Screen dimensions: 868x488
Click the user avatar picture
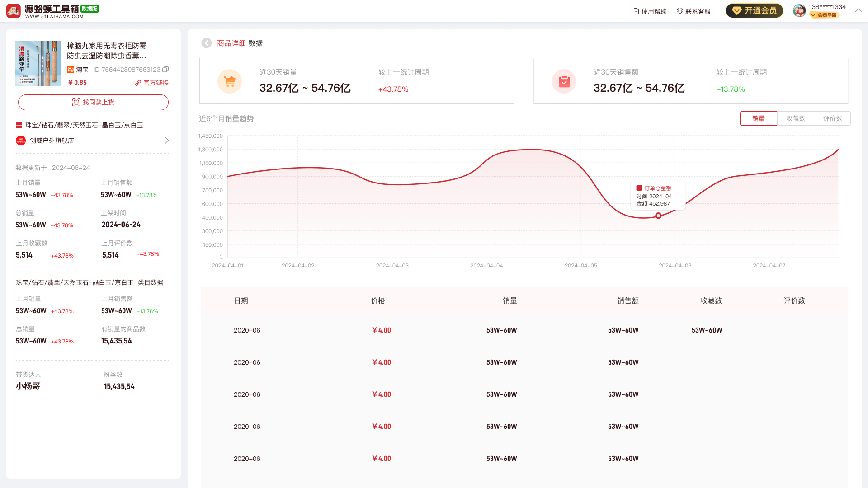[x=799, y=10]
